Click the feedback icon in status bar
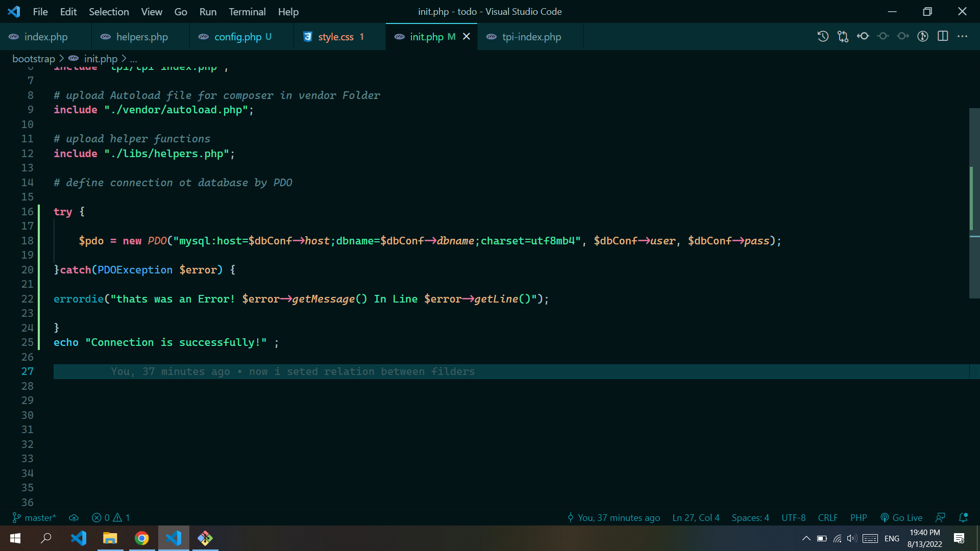This screenshot has height=551, width=980. point(940,517)
